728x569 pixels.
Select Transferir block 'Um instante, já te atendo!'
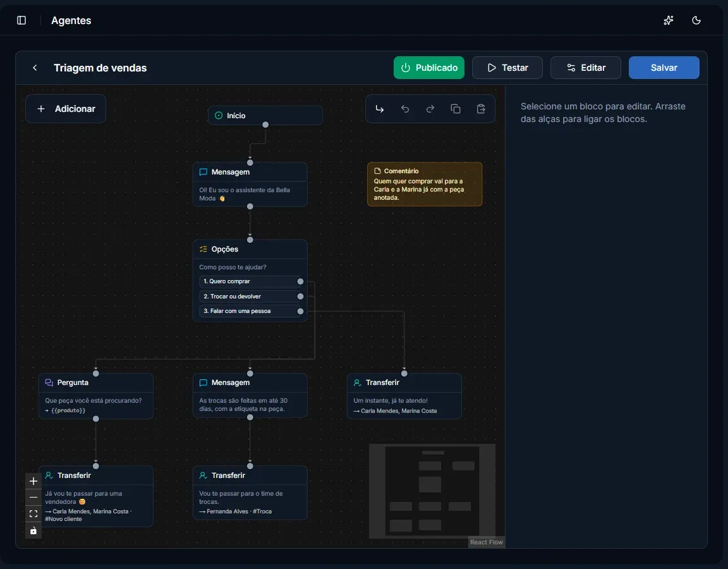pos(404,396)
